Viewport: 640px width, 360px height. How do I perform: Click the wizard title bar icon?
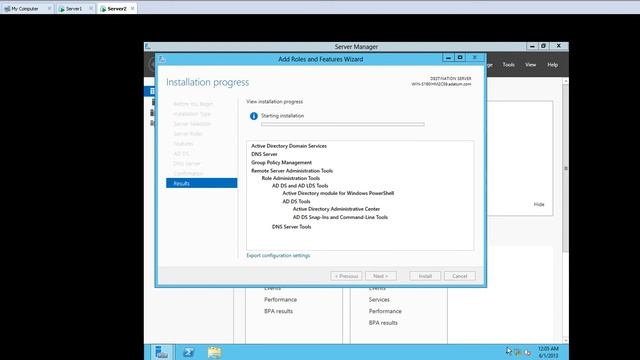(162, 59)
